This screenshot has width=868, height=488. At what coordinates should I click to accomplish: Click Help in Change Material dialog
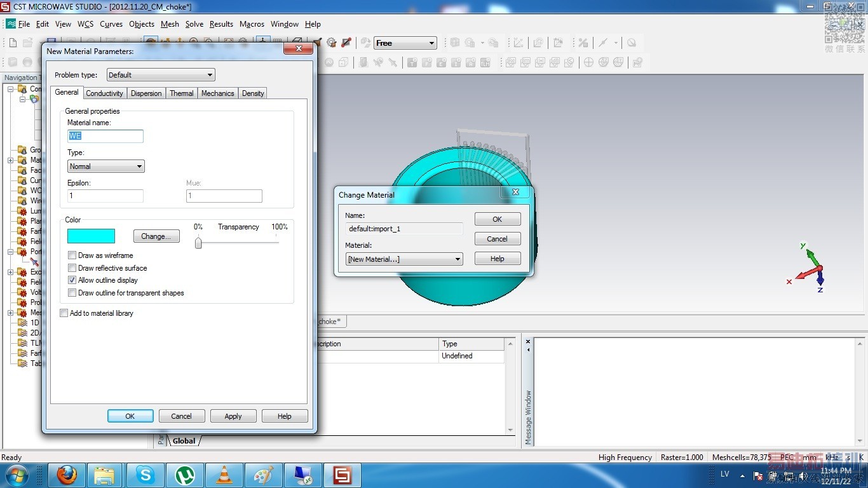[x=498, y=259]
